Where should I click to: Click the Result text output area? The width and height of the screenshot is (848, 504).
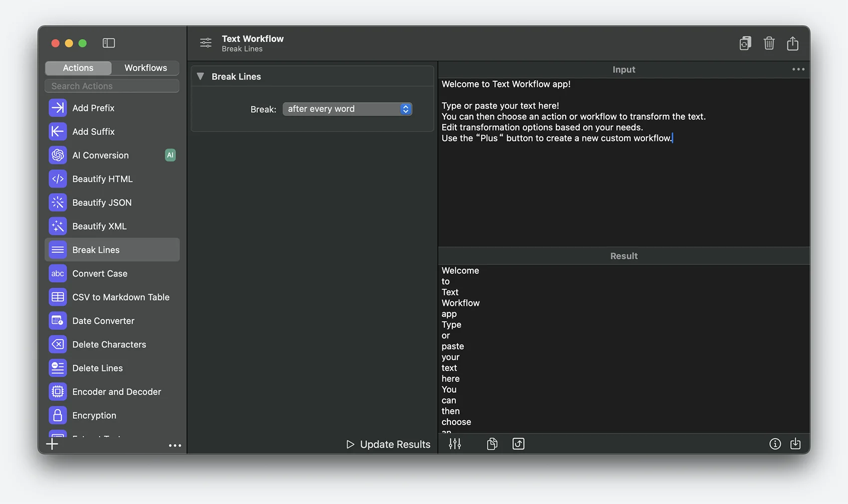[624, 348]
